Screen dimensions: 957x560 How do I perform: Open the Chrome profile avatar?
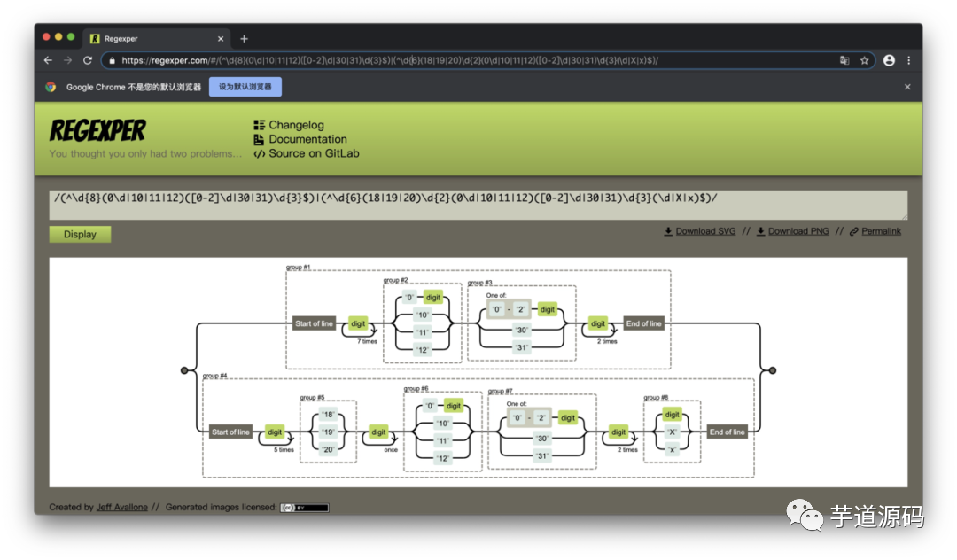click(x=889, y=60)
